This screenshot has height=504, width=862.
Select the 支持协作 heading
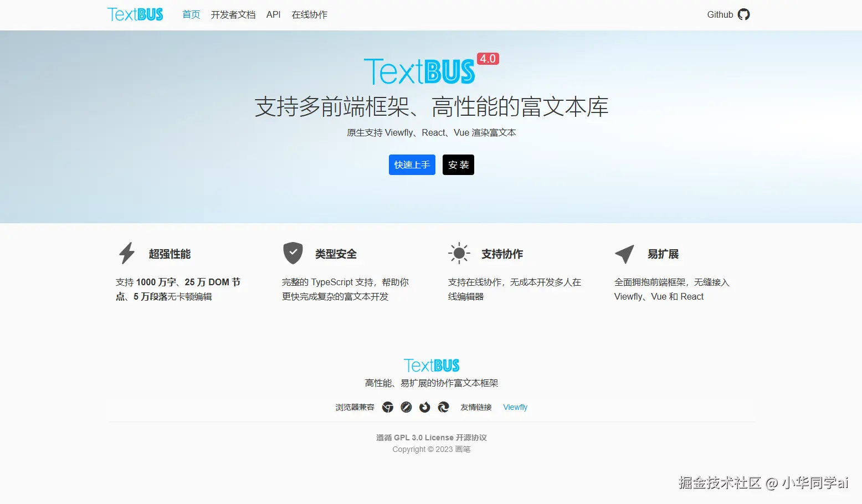pyautogui.click(x=502, y=254)
